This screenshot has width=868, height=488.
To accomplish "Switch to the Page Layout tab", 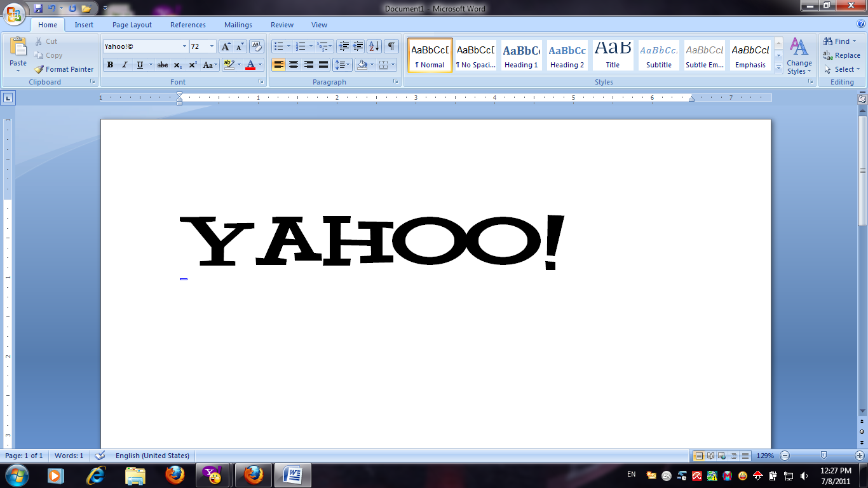I will (132, 25).
